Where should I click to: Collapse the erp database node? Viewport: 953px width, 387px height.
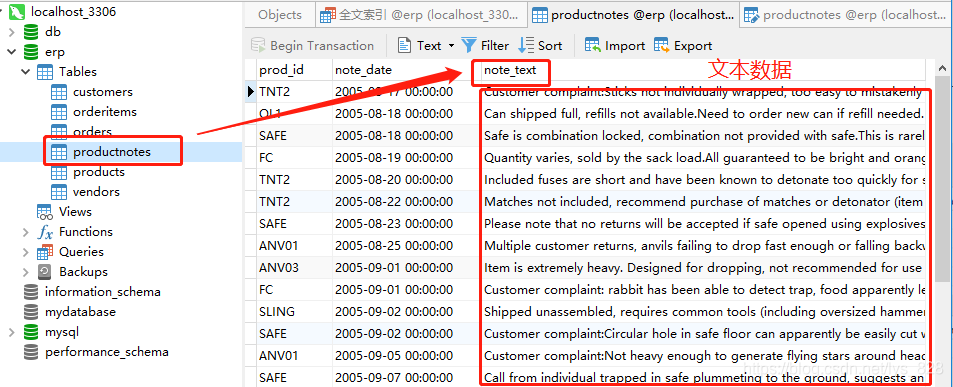point(12,52)
